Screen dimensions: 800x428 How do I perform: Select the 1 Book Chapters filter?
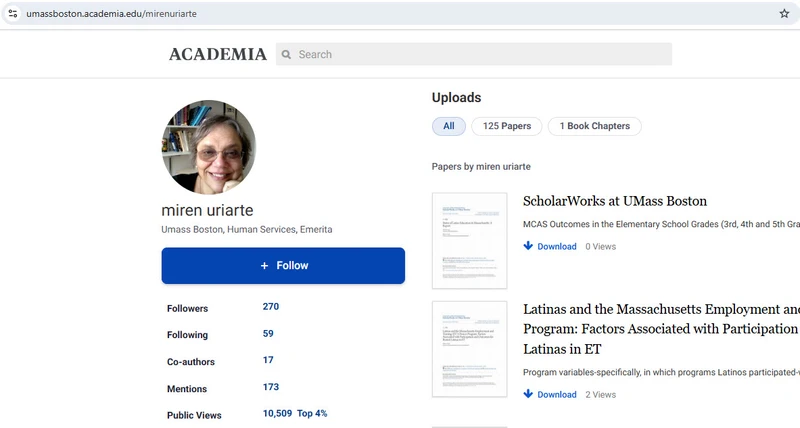point(594,126)
